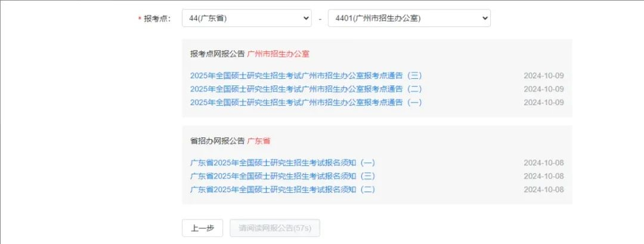Open the province dropdown showing 44(广东省)
Image resolution: width=644 pixels, height=244 pixels.
247,18
